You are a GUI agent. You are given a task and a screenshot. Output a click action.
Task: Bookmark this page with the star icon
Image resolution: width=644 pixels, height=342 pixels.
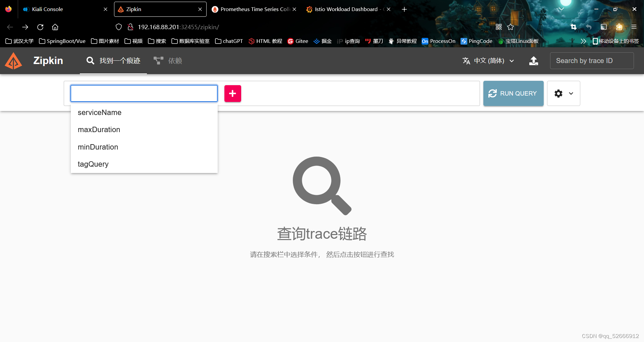tap(511, 27)
